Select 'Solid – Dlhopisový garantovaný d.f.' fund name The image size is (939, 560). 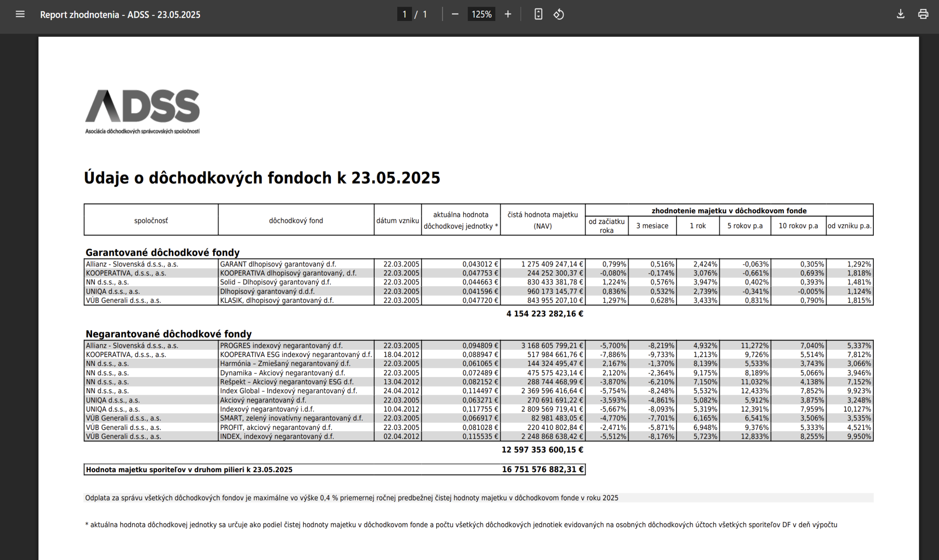(275, 282)
